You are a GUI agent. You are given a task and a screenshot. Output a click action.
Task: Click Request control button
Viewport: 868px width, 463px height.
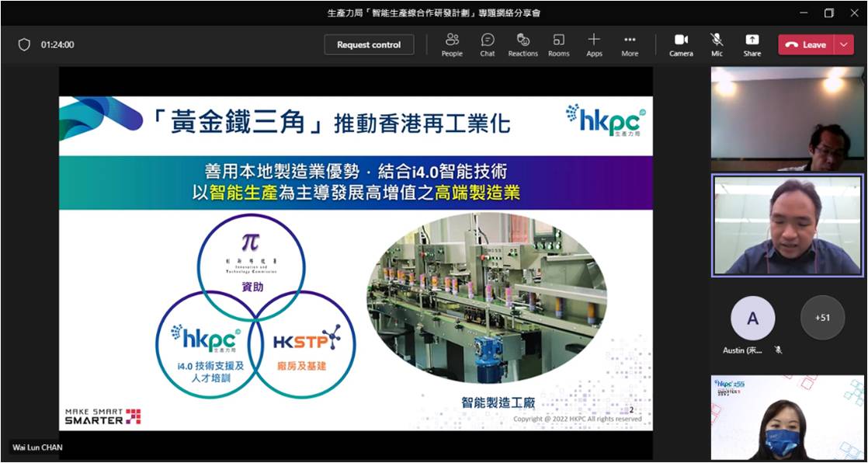click(x=369, y=45)
